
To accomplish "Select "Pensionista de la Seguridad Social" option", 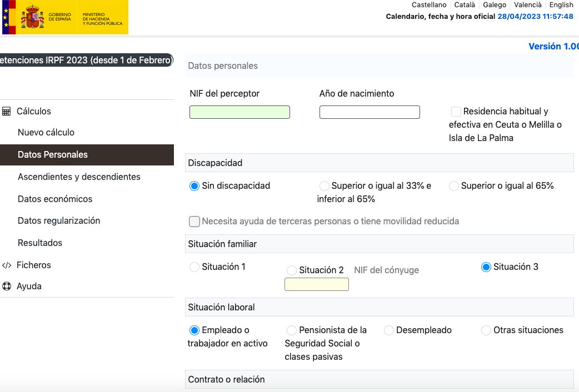I will click(x=292, y=330).
